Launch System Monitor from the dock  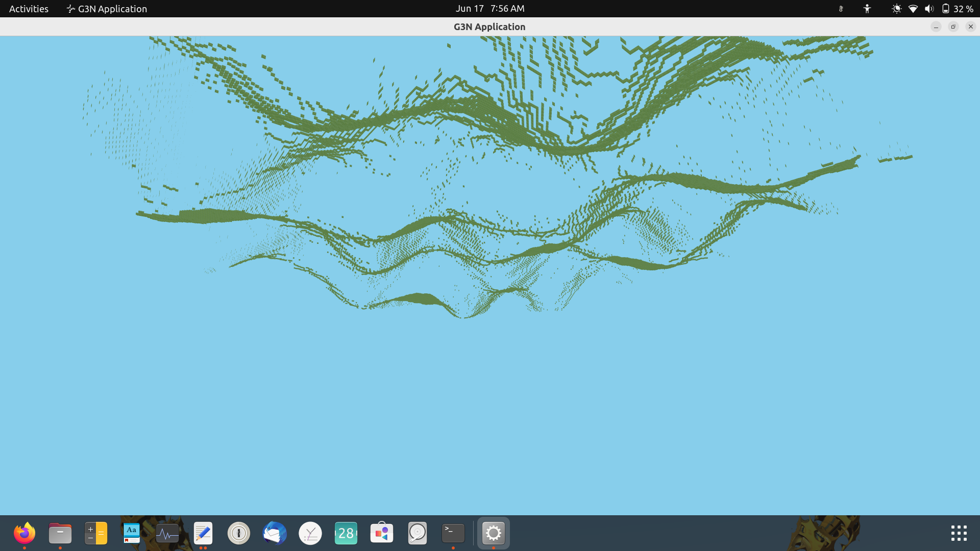pos(167,533)
